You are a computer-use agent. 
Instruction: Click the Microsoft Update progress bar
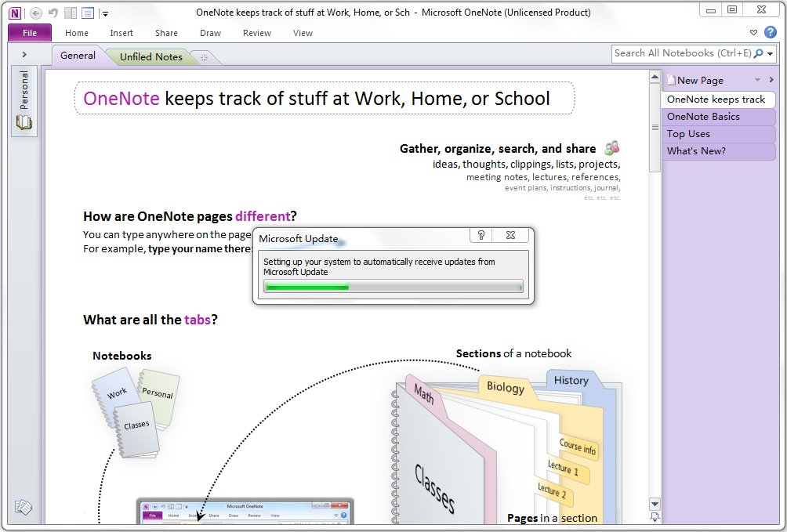click(x=393, y=287)
